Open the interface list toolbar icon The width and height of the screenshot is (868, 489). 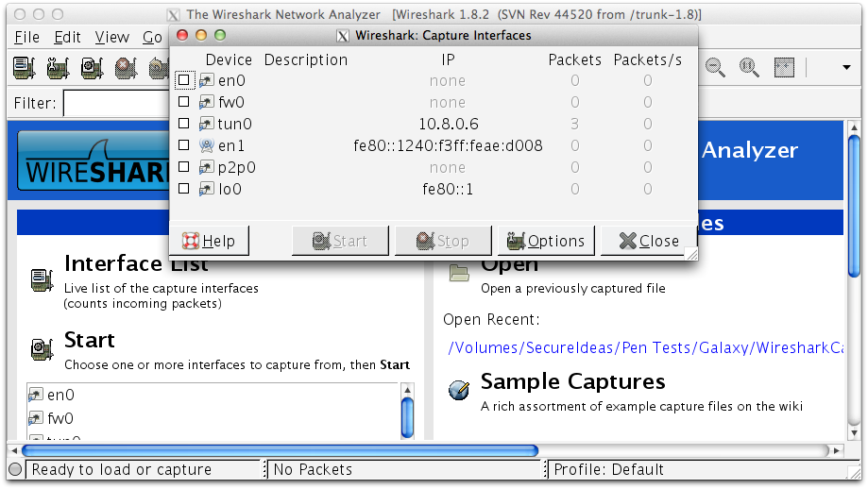click(25, 67)
